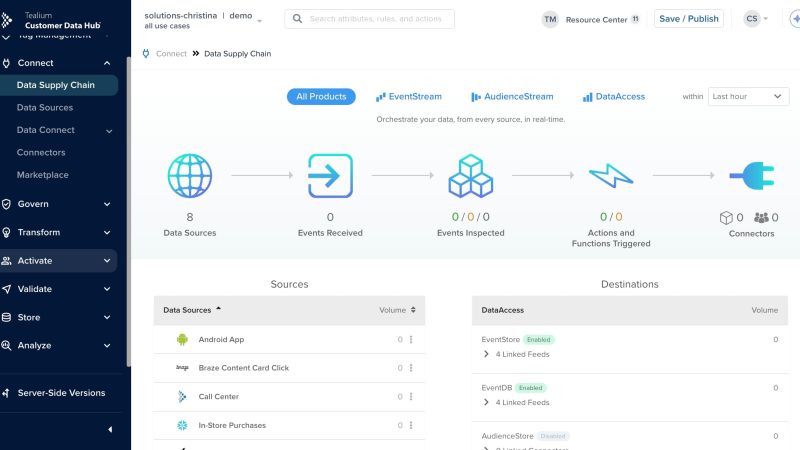The width and height of the screenshot is (800, 450).
Task: Click the Tealium logo icon
Action: coord(9,20)
